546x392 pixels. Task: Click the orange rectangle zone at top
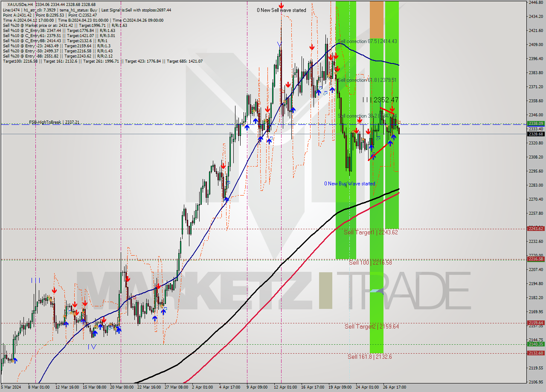376,19
